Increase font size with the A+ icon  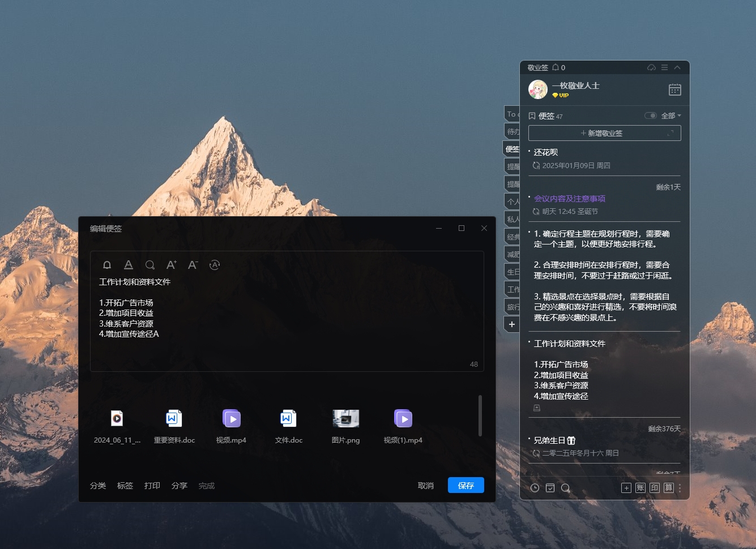[x=172, y=265]
